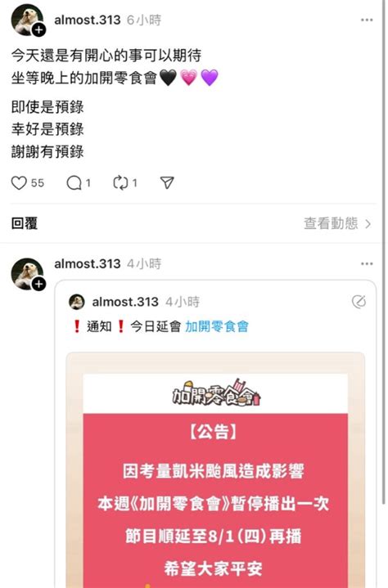The width and height of the screenshot is (388, 588).
Task: Open comments via the speech bubble icon
Action: 74,183
